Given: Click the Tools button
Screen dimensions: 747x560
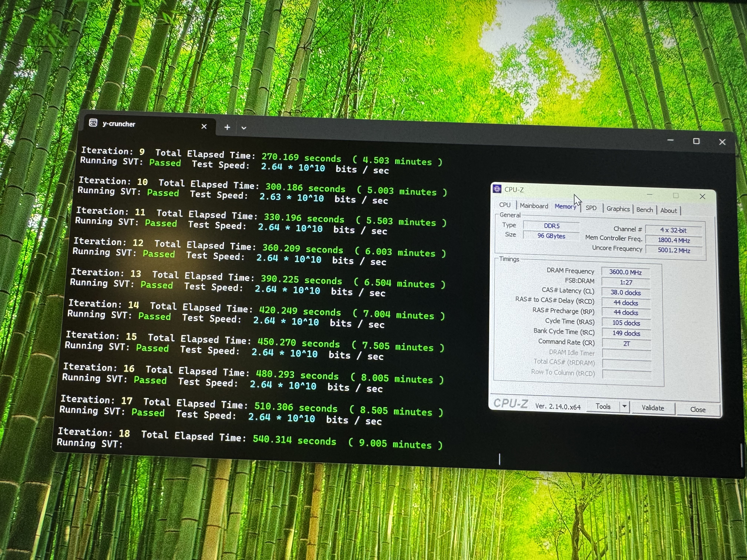Looking at the screenshot, I should point(603,406).
